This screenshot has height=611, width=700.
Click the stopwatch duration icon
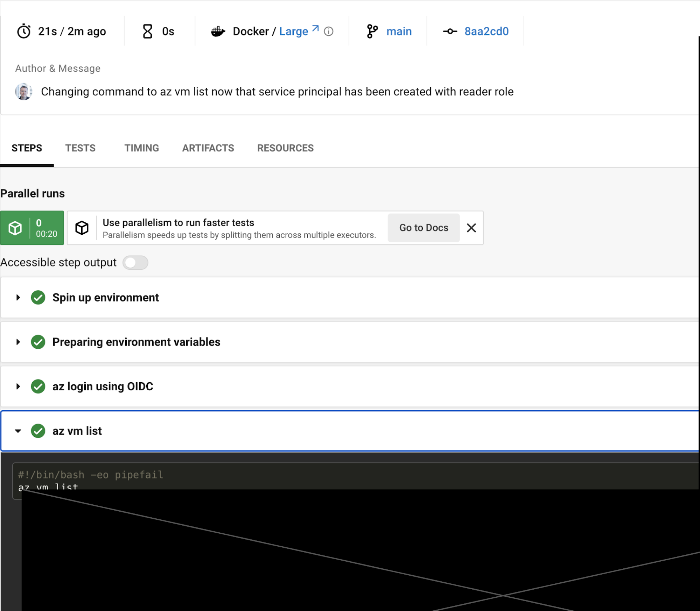24,31
